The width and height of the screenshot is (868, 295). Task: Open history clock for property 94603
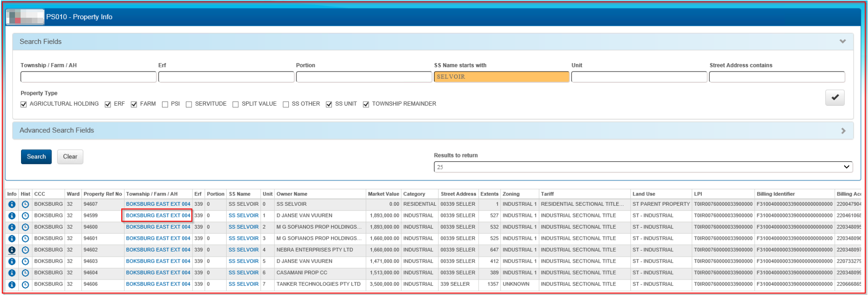25,262
